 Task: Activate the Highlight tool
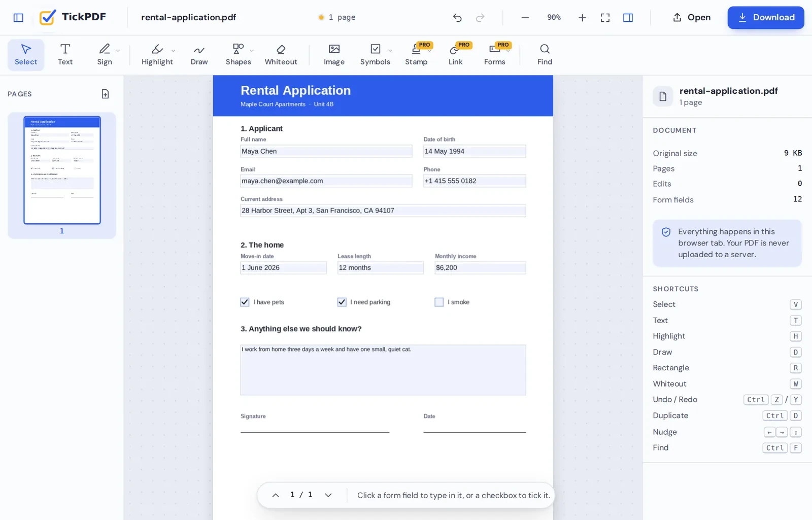[157, 55]
